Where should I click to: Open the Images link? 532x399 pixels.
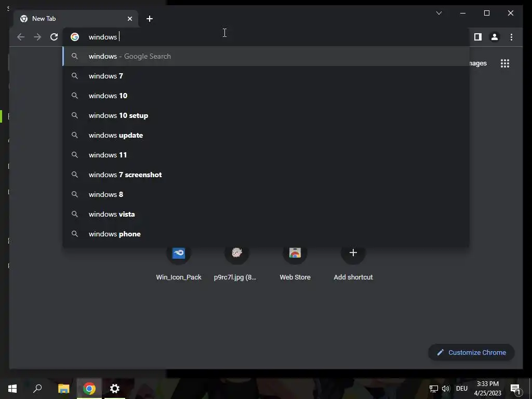click(478, 63)
